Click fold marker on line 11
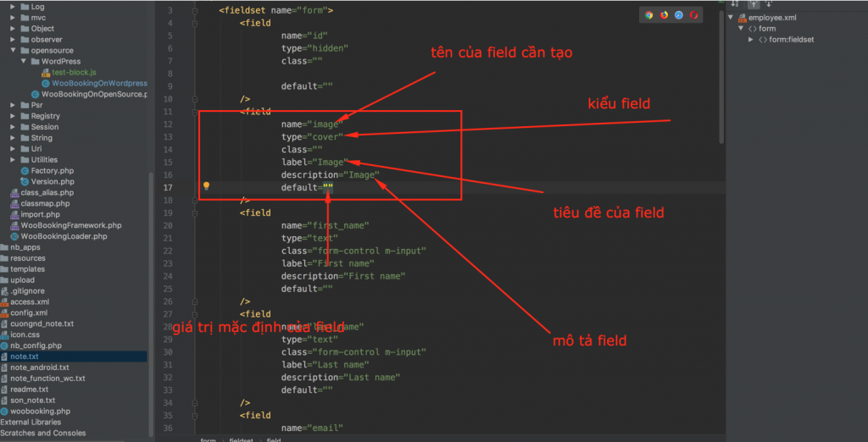This screenshot has height=442, width=868. click(195, 111)
